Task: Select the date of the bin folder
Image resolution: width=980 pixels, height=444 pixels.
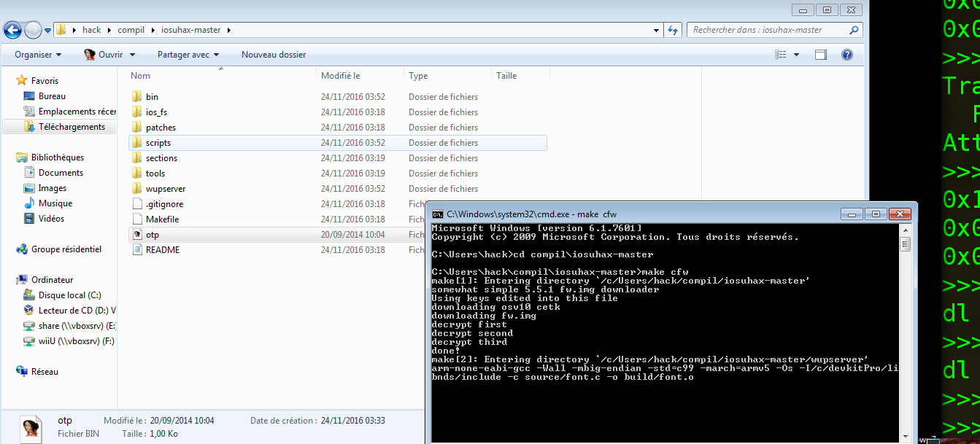Action: coord(353,97)
